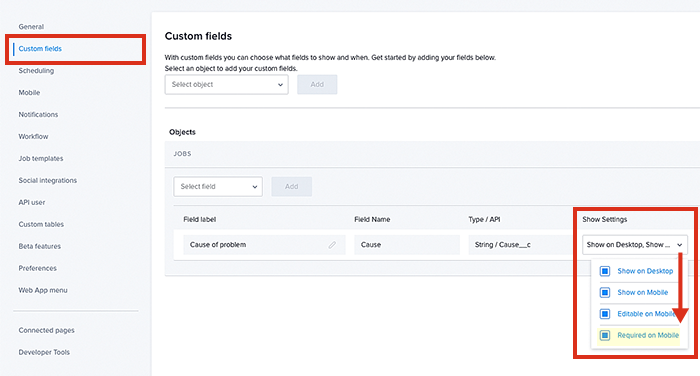
Task: Click the Show Settings column header
Action: pyautogui.click(x=604, y=219)
